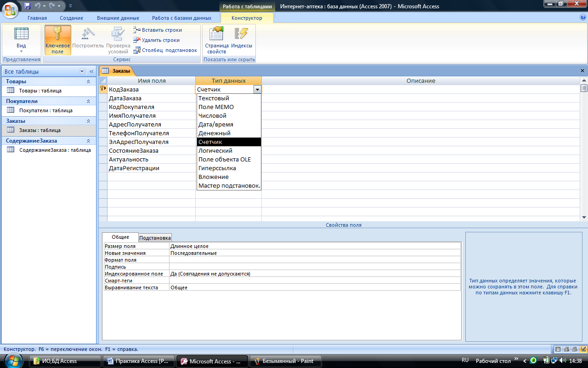Viewport: 588px width, 368px height.
Task: Choose Поле МЕМО from data type list
Action: pyautogui.click(x=229, y=107)
